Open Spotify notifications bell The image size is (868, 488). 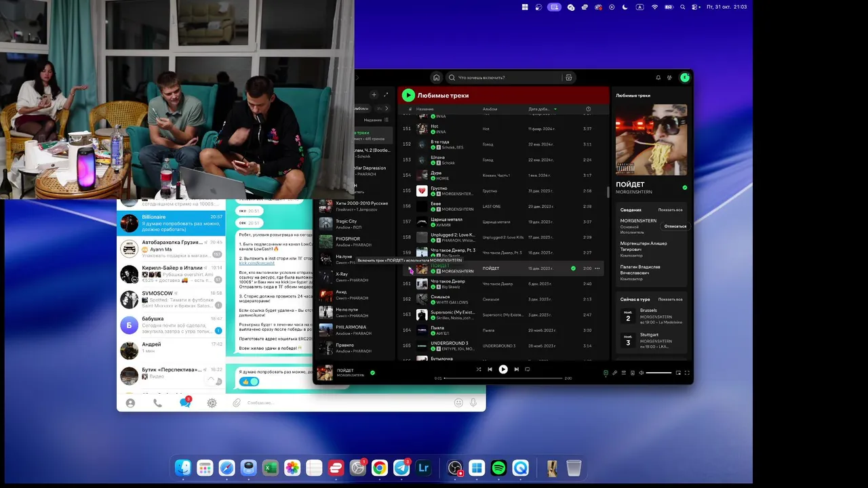pos(658,77)
